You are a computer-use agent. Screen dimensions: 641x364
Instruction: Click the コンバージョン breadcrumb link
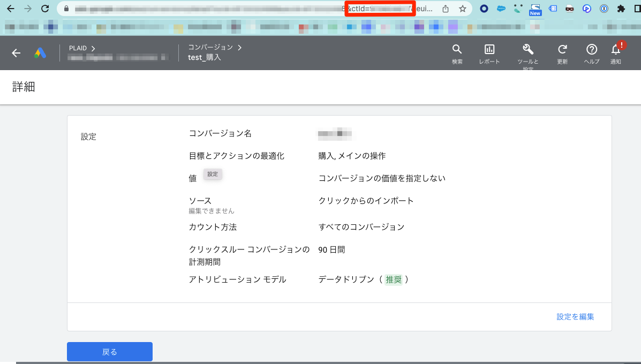[x=210, y=48]
